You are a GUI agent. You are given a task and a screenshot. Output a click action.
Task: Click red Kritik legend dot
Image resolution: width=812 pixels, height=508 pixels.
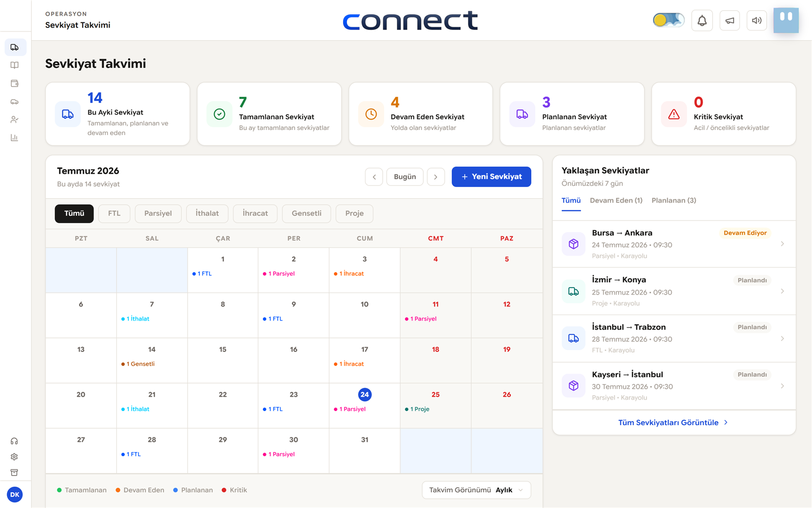224,490
